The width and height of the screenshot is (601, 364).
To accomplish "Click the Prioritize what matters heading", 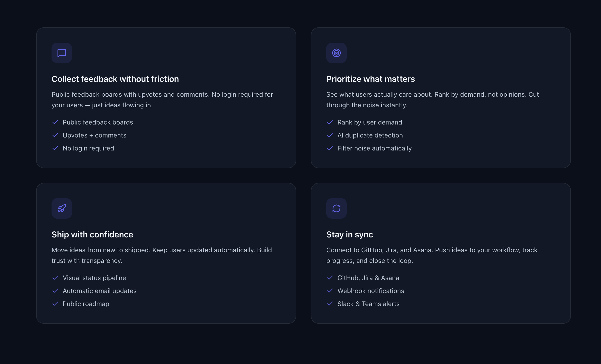I will pos(370,79).
